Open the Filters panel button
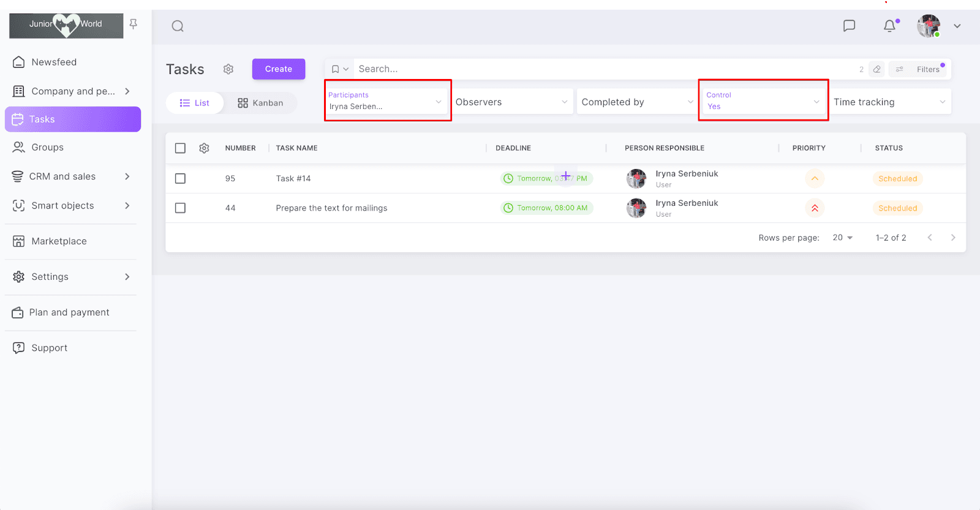The width and height of the screenshot is (980, 510). tap(919, 69)
